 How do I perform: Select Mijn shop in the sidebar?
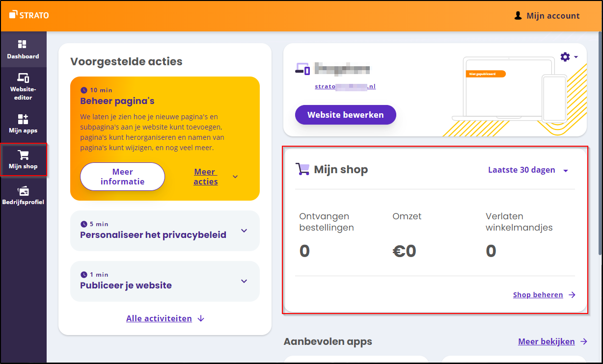coord(24,160)
